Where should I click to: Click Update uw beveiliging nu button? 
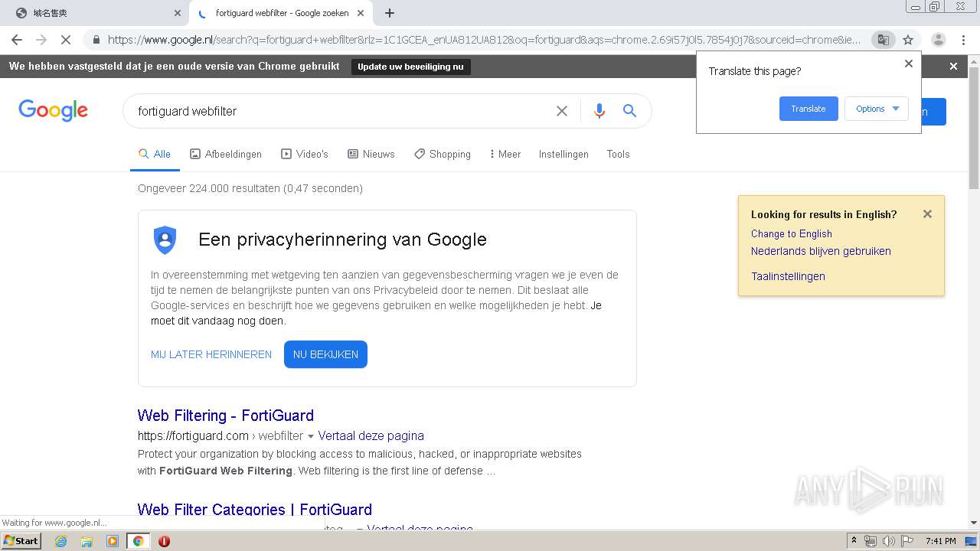pos(410,67)
